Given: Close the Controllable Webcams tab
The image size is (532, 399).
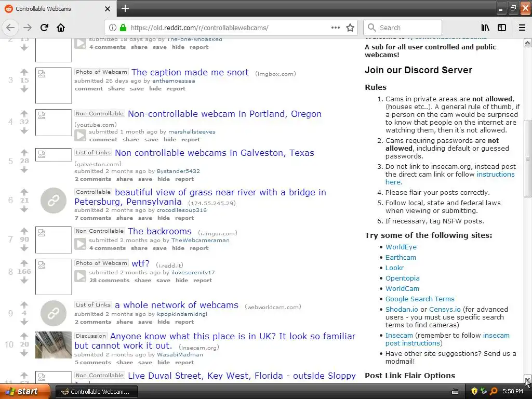Looking at the screenshot, I should (108, 9).
